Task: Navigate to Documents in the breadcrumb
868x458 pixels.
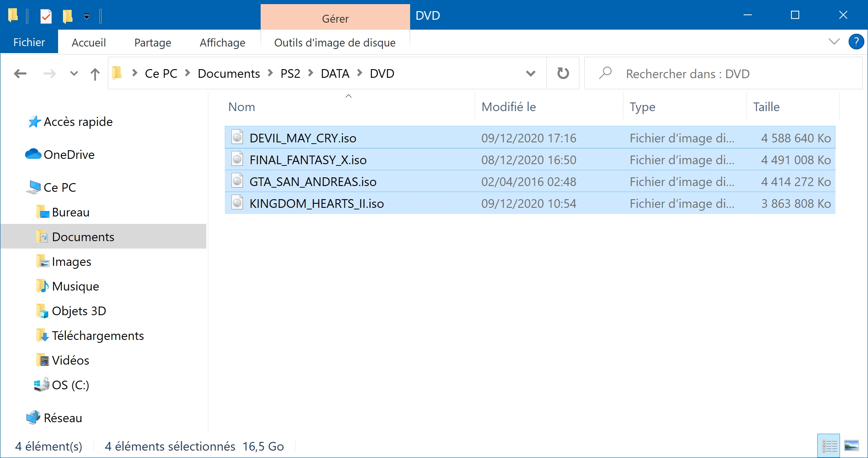Action: coord(229,74)
